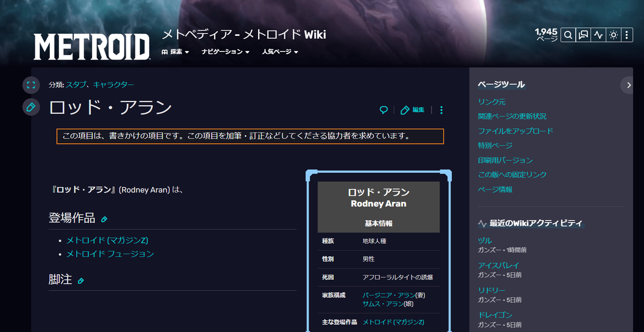Click リンク元 in page tools
The image size is (644, 332).
(x=492, y=102)
